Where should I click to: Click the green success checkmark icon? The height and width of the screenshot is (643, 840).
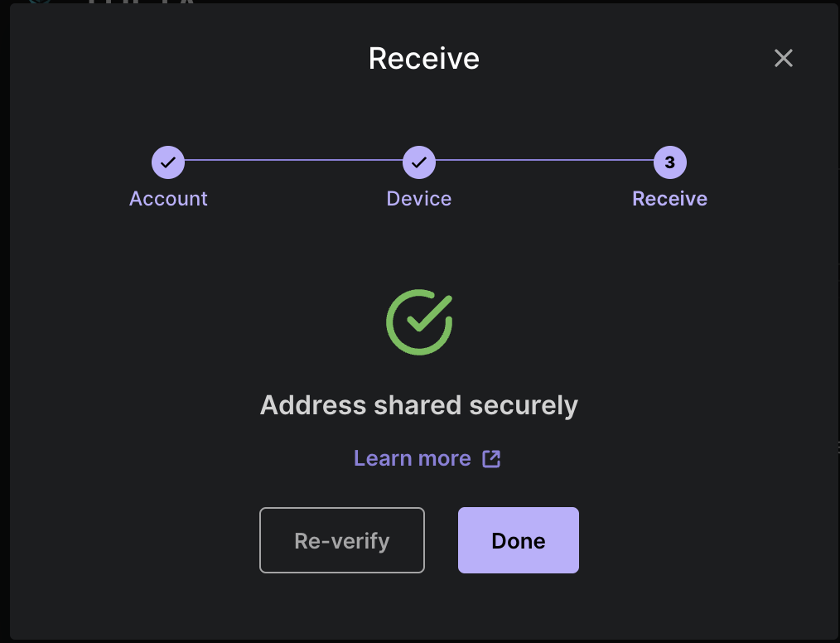pos(418,322)
